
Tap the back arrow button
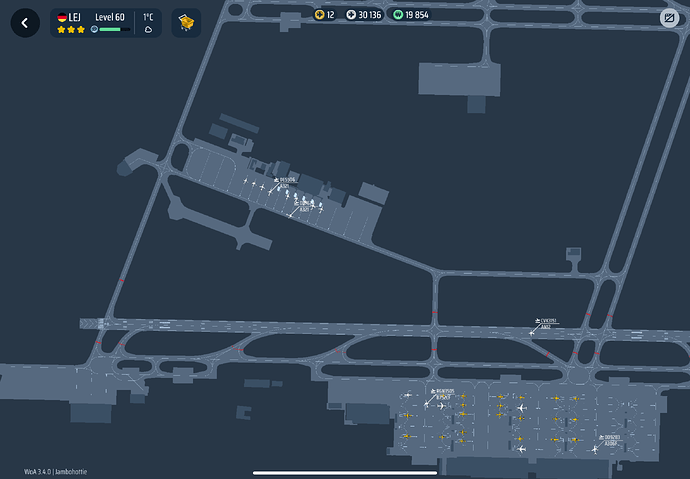25,22
